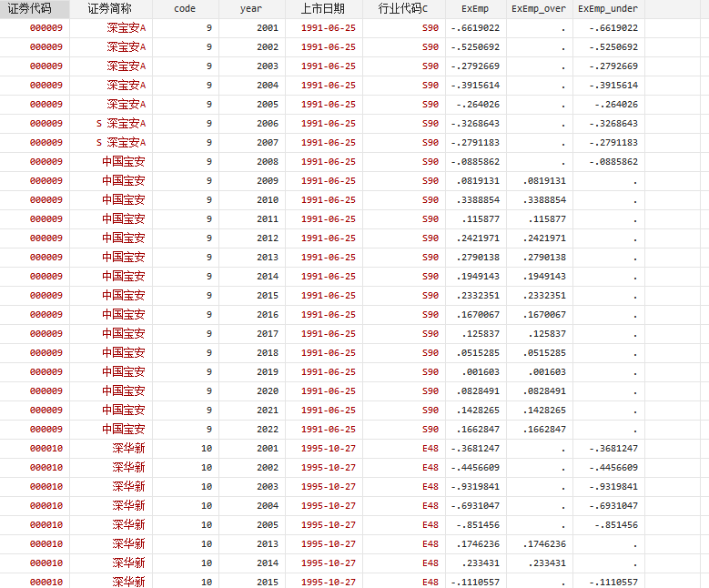Click ExEmp cell with value .001603
This screenshot has width=709, height=588.
point(480,372)
